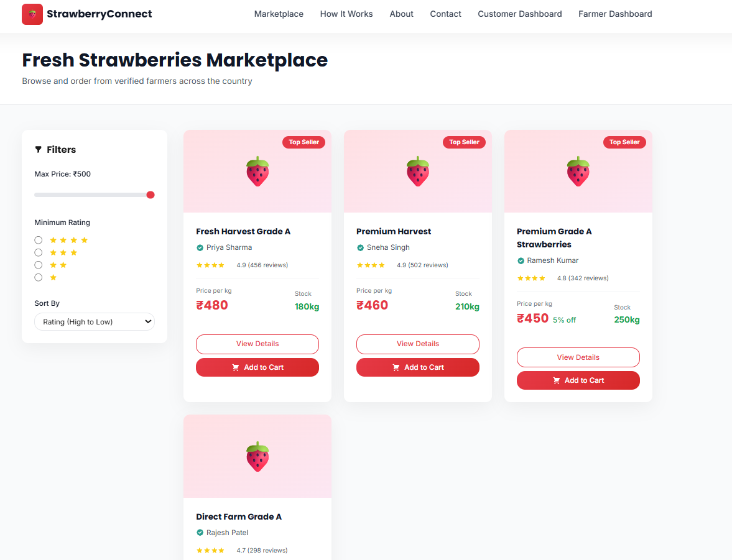Open the Customer Dashboard nav link
Image resolution: width=732 pixels, height=560 pixels.
click(519, 14)
